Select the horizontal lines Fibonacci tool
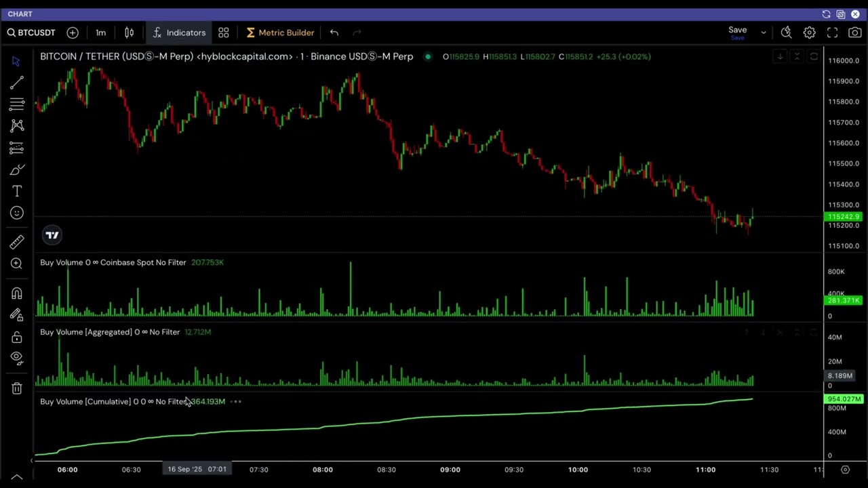Screen dimensions: 868x488 (17, 104)
